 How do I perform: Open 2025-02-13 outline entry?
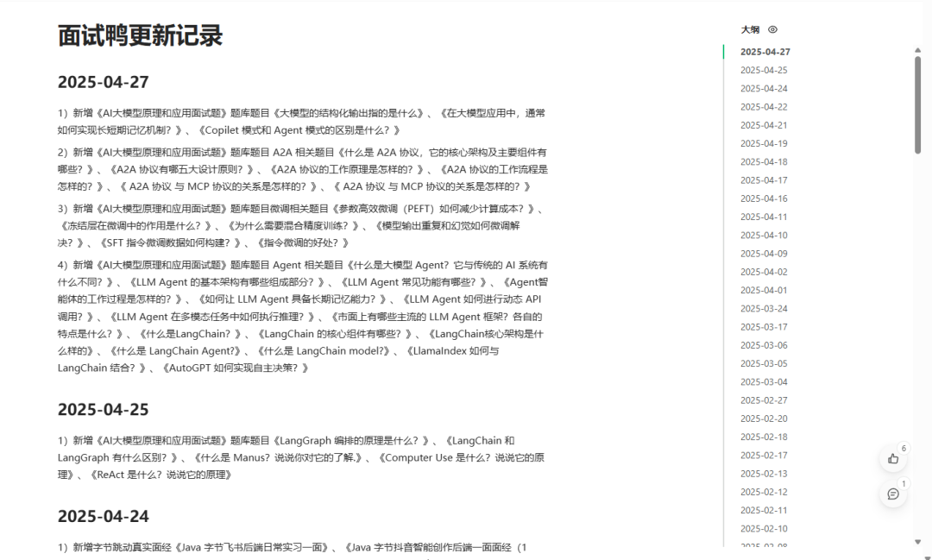[x=764, y=474]
